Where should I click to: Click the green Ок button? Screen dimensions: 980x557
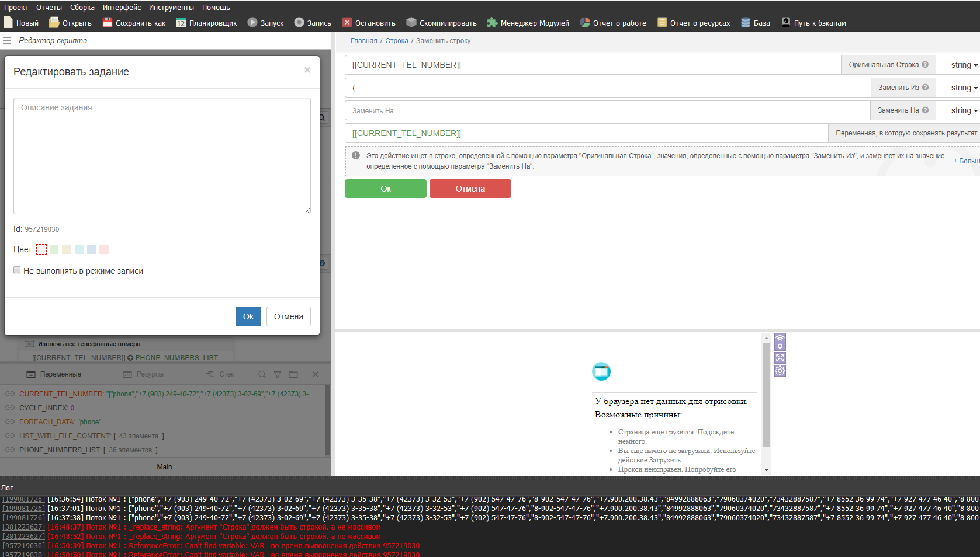pos(385,189)
